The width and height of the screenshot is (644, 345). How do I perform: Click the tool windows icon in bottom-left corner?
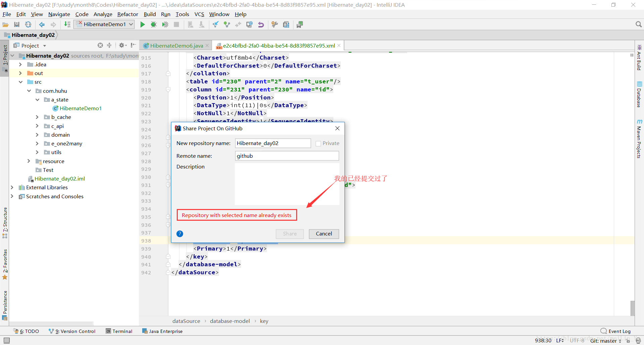(x=6, y=340)
